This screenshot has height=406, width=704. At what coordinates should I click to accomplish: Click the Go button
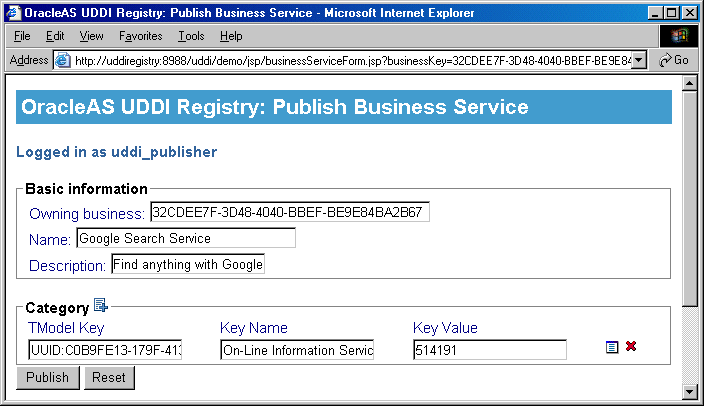pyautogui.click(x=674, y=60)
